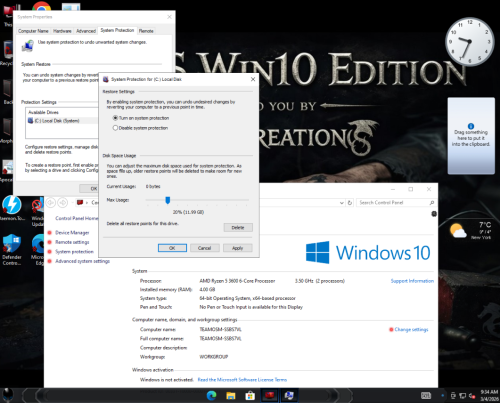
Task: Select (C:) Local Disk (System) drive row
Action: (62, 121)
